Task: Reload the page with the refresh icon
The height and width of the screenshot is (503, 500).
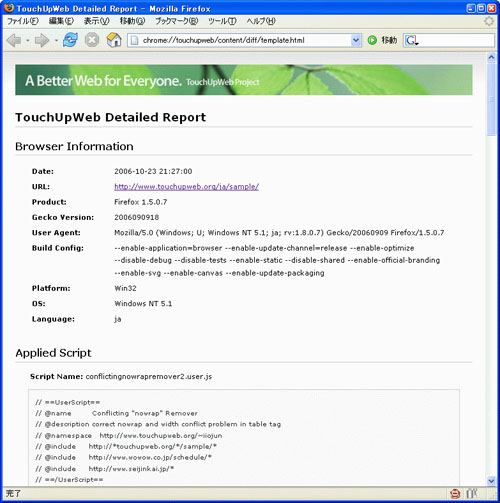Action: point(70,40)
